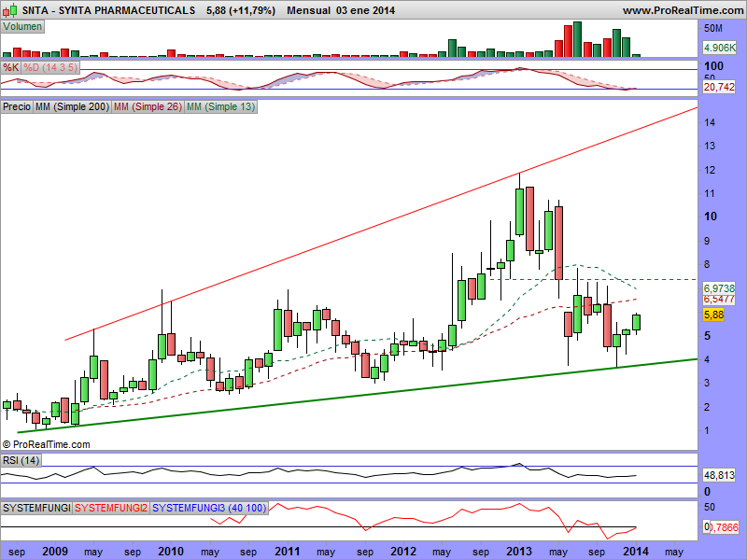Click the tallest green volume bar
Viewport: 747px width, 560px height.
577,39
